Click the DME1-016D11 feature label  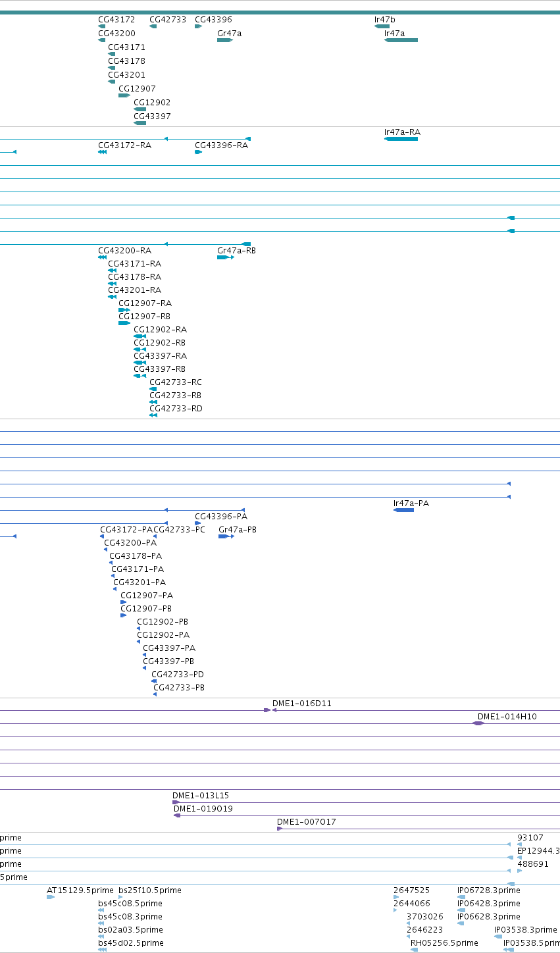pos(302,704)
